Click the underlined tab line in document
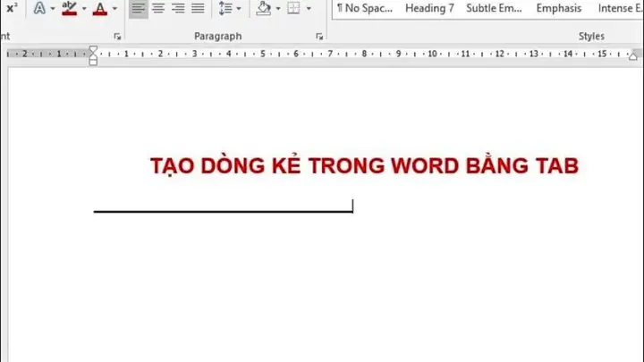The width and height of the screenshot is (644, 362). 223,211
